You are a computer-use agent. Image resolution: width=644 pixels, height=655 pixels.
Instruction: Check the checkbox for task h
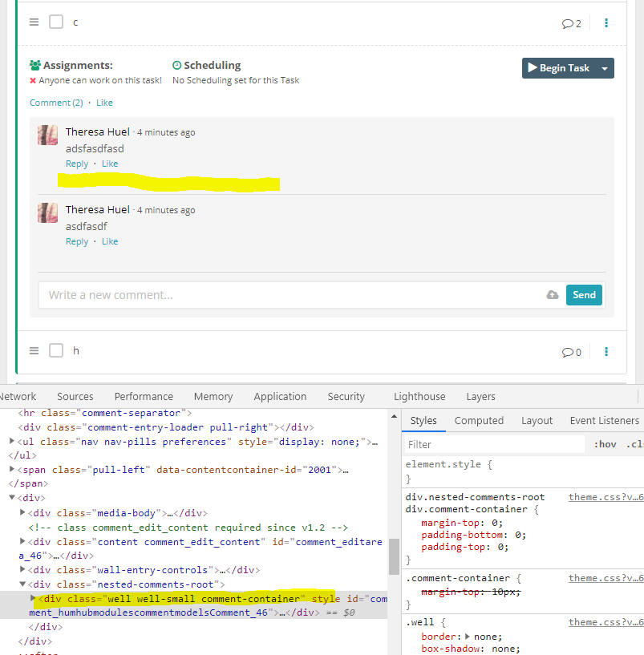pos(56,350)
